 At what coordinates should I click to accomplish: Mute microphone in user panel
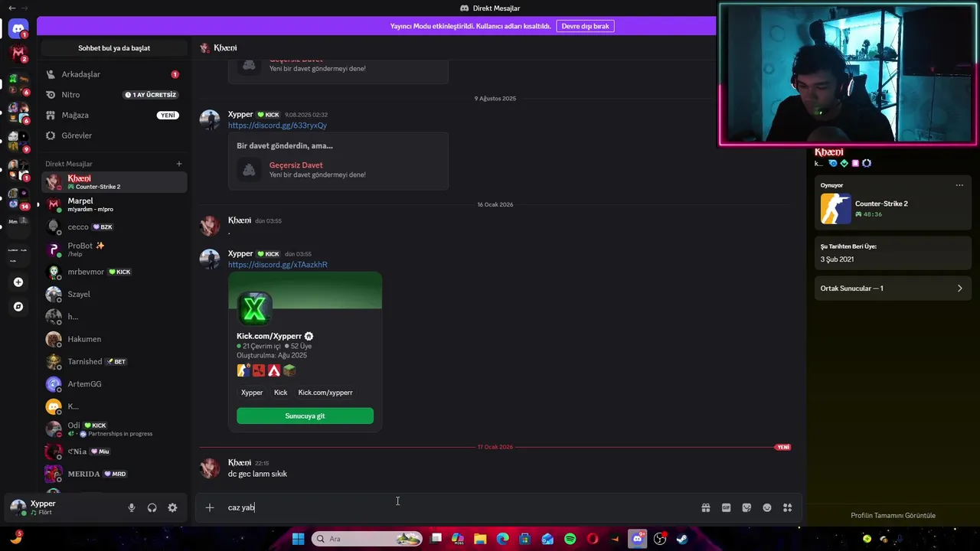point(132,507)
